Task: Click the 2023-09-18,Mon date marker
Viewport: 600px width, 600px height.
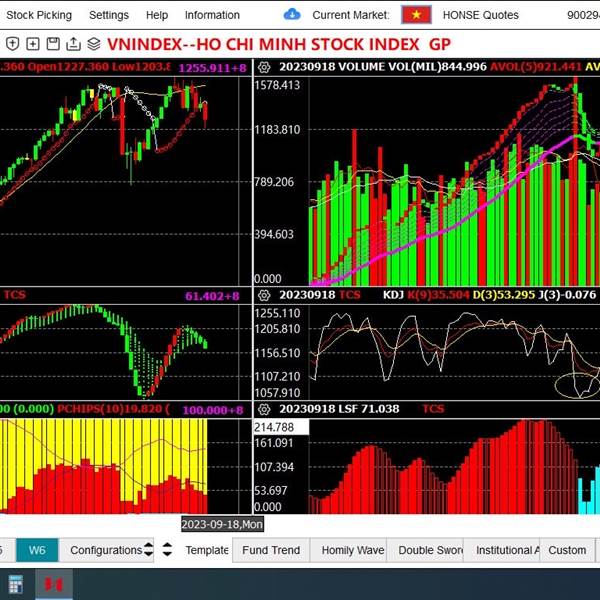Action: point(222,524)
